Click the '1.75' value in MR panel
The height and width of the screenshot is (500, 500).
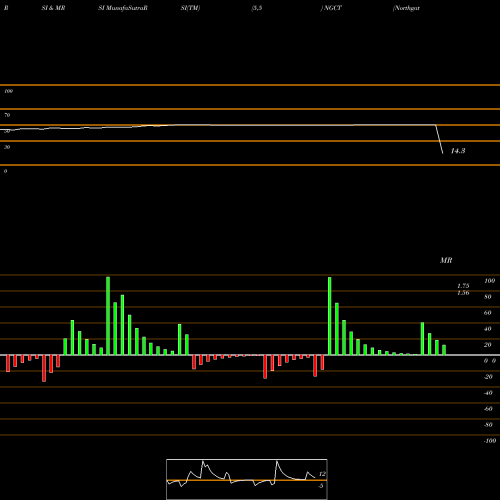tap(463, 286)
